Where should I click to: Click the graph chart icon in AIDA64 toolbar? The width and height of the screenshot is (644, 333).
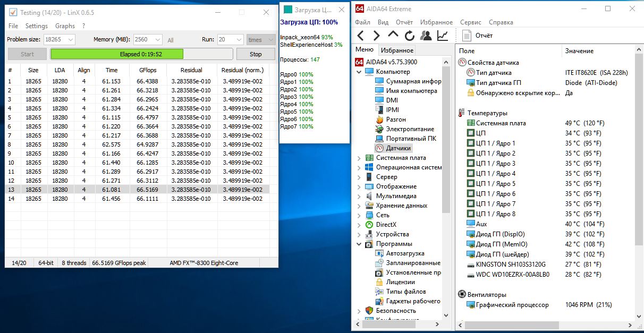tap(443, 36)
